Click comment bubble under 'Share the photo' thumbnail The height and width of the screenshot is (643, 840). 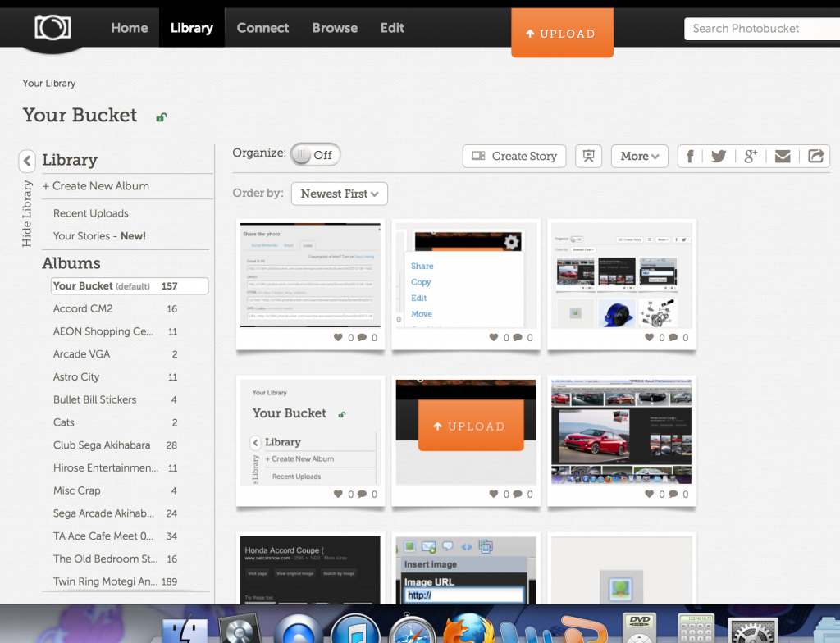362,338
